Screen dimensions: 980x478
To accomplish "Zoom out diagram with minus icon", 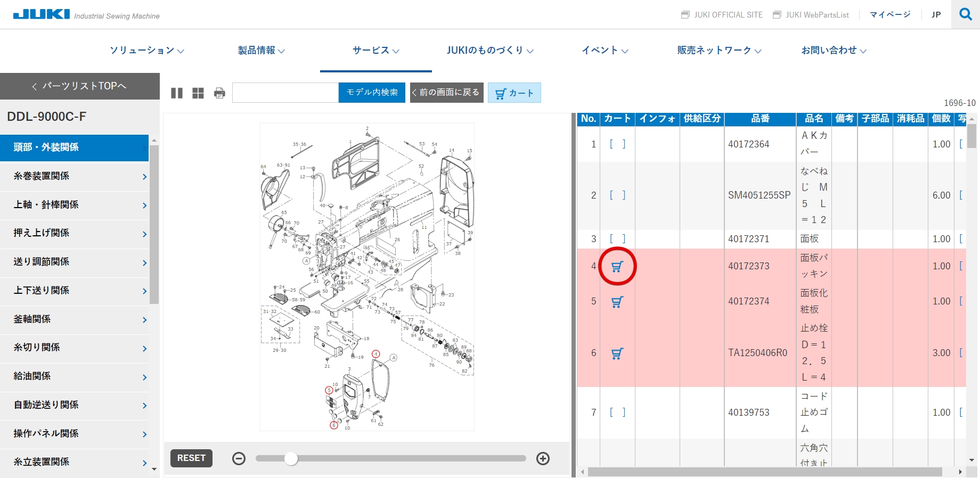I will (x=239, y=458).
